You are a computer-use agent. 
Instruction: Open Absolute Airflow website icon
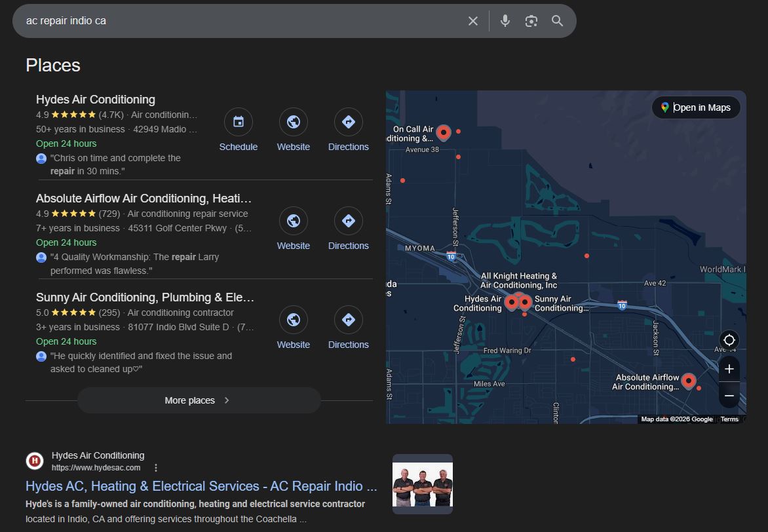tap(294, 221)
